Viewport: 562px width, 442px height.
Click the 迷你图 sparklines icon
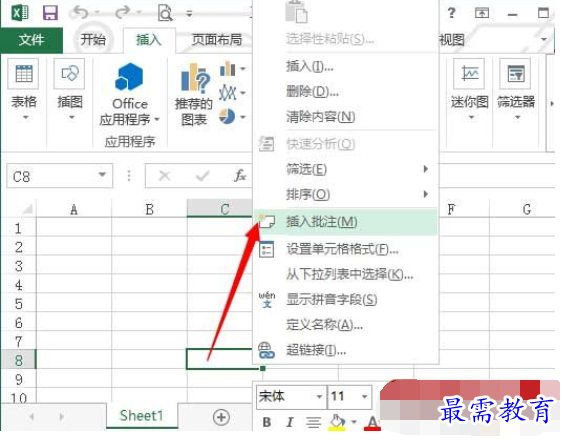click(469, 74)
